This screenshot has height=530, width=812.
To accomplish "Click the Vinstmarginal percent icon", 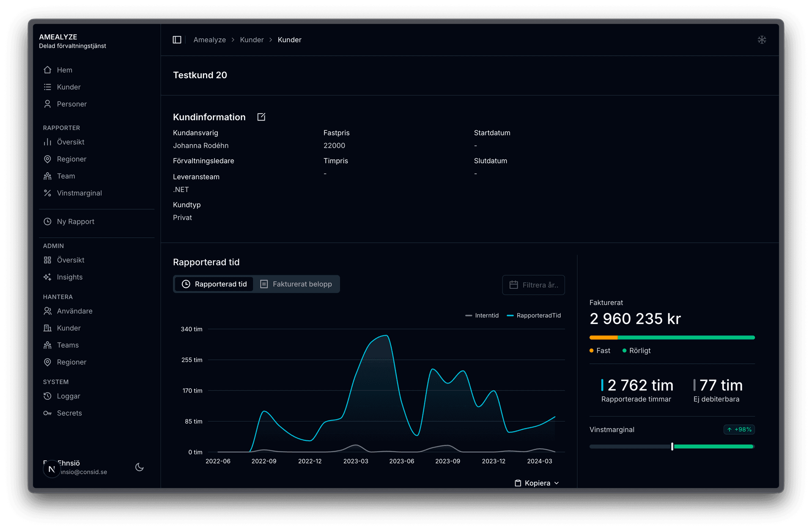I will (x=48, y=193).
